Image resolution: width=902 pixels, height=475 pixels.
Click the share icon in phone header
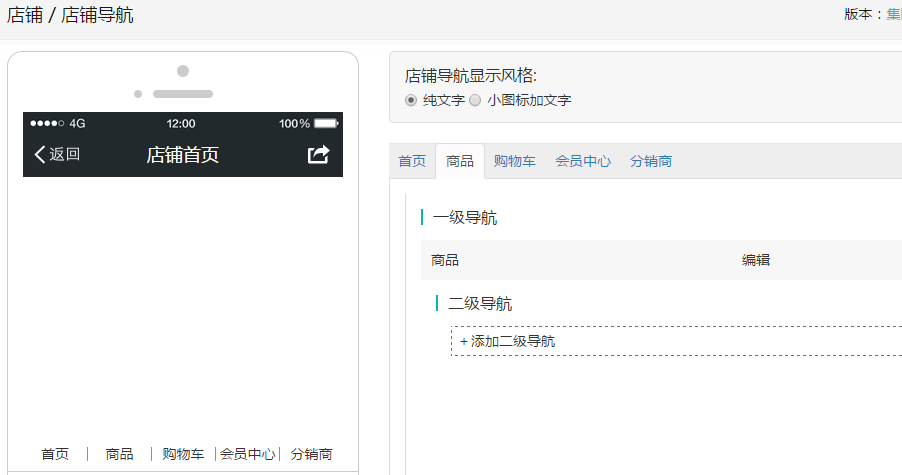tap(318, 154)
